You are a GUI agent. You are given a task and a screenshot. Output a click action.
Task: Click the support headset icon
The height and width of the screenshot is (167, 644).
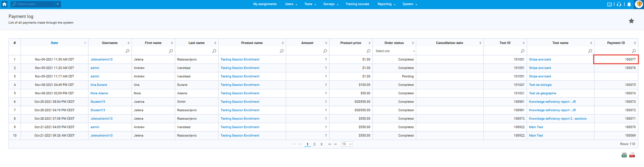click(x=619, y=4)
